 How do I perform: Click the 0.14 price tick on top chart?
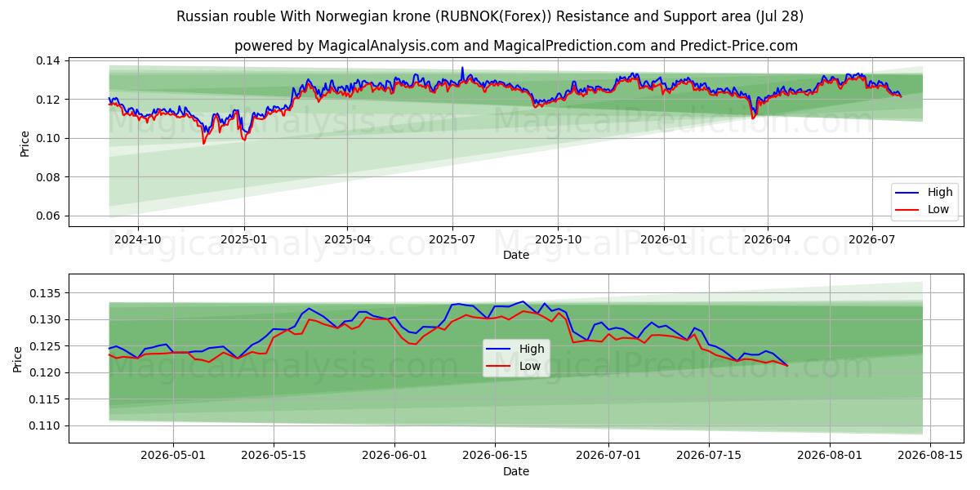49,60
